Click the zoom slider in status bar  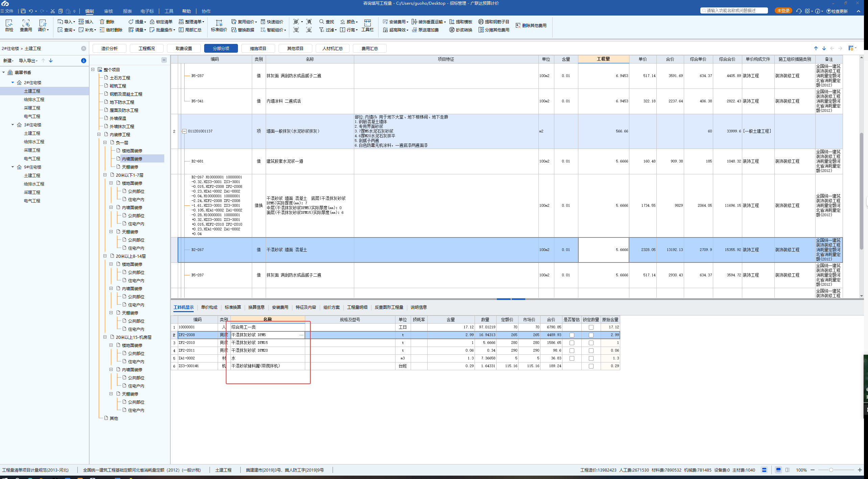831,470
